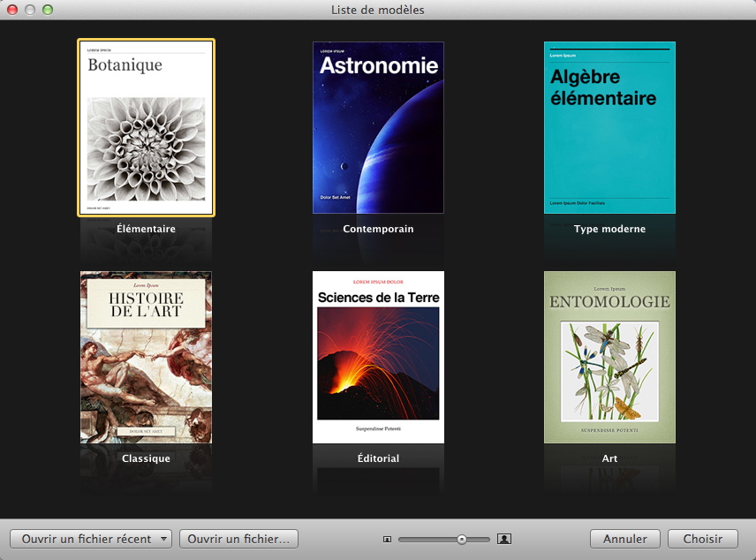Select the Entomologie Art template cover
The width and height of the screenshot is (756, 560).
point(609,357)
